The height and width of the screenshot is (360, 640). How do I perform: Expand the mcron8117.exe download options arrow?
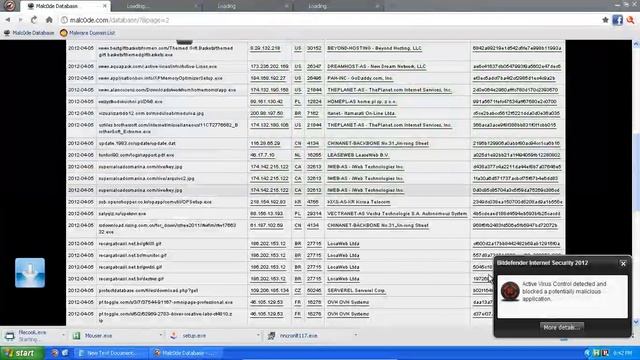click(356, 335)
